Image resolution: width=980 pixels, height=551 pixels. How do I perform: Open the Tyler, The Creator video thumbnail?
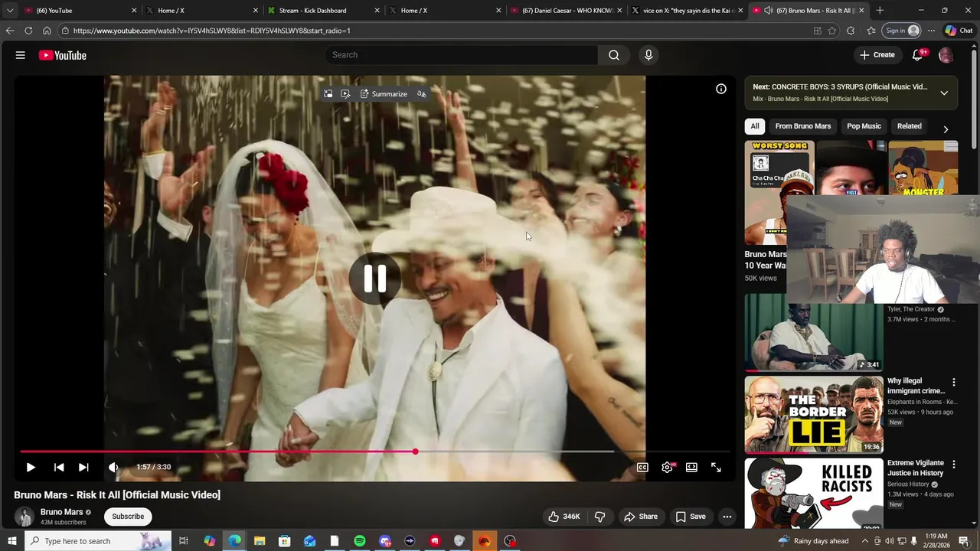click(814, 332)
